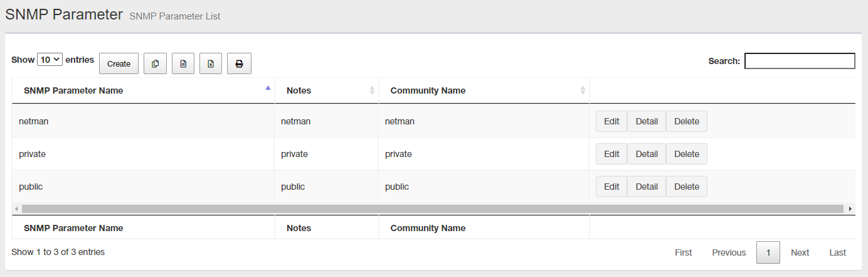Edit the public SNMP parameter
This screenshot has height=277, width=868.
click(x=611, y=187)
